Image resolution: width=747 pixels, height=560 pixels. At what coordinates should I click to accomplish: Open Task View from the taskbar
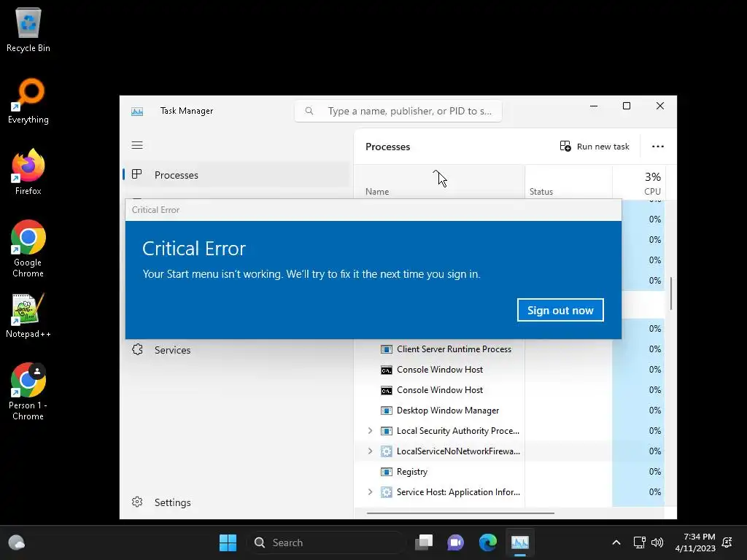coord(424,542)
